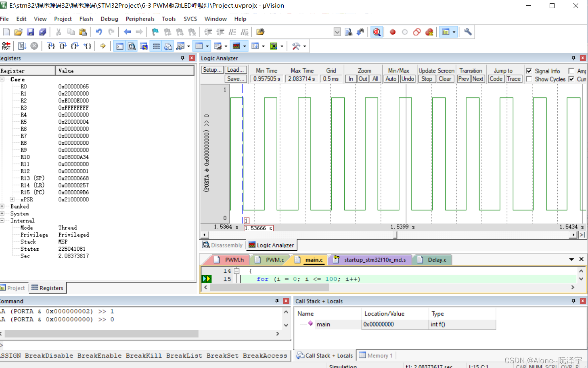Open the Peripherals menu
The width and height of the screenshot is (588, 368).
[x=140, y=19]
